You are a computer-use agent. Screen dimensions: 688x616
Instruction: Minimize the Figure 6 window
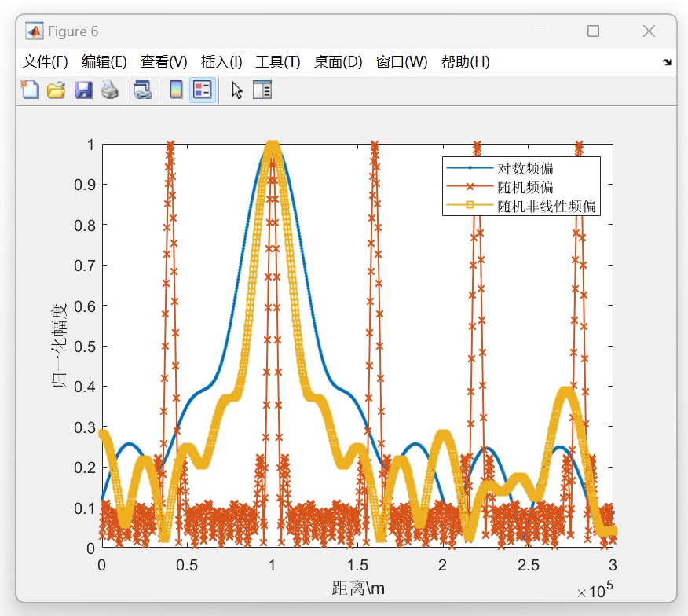coord(539,31)
